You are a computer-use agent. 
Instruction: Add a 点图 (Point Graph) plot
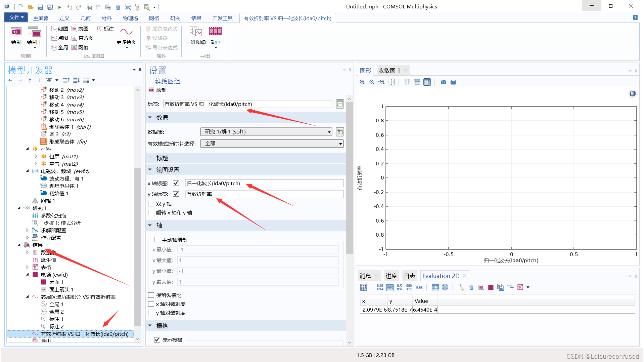pyautogui.click(x=59, y=38)
